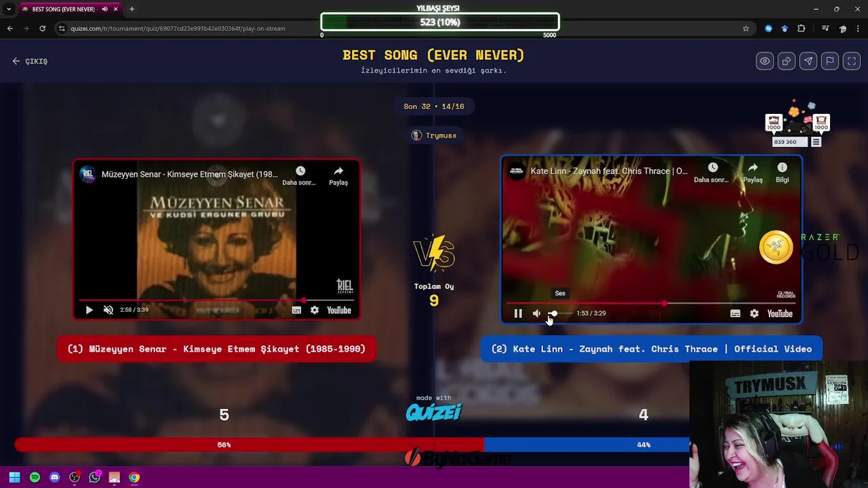Click the quizei.com address bar URL

pyautogui.click(x=178, y=28)
